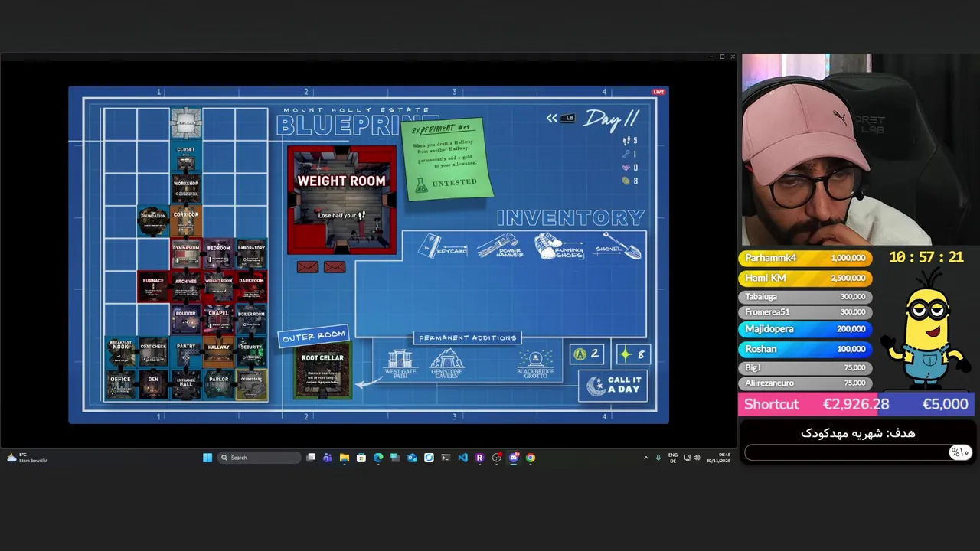Click the allowance coin counter showing 2
The image size is (980, 551).
click(x=586, y=354)
